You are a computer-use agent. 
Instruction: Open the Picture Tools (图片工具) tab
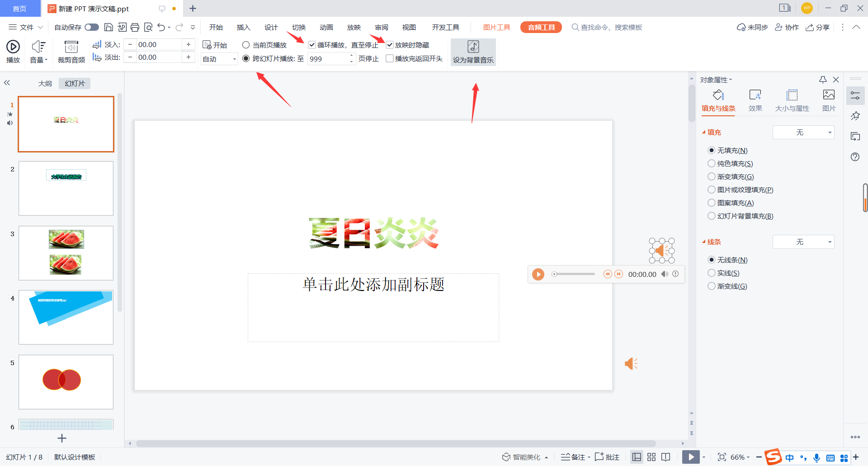(496, 27)
